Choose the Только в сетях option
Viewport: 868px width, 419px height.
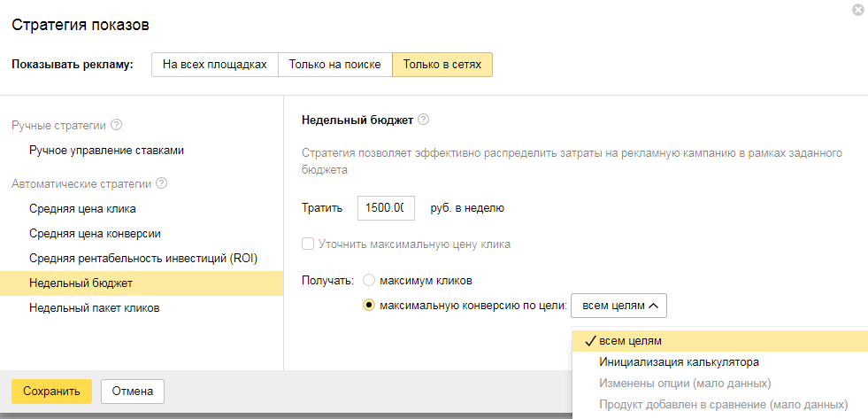(x=442, y=65)
